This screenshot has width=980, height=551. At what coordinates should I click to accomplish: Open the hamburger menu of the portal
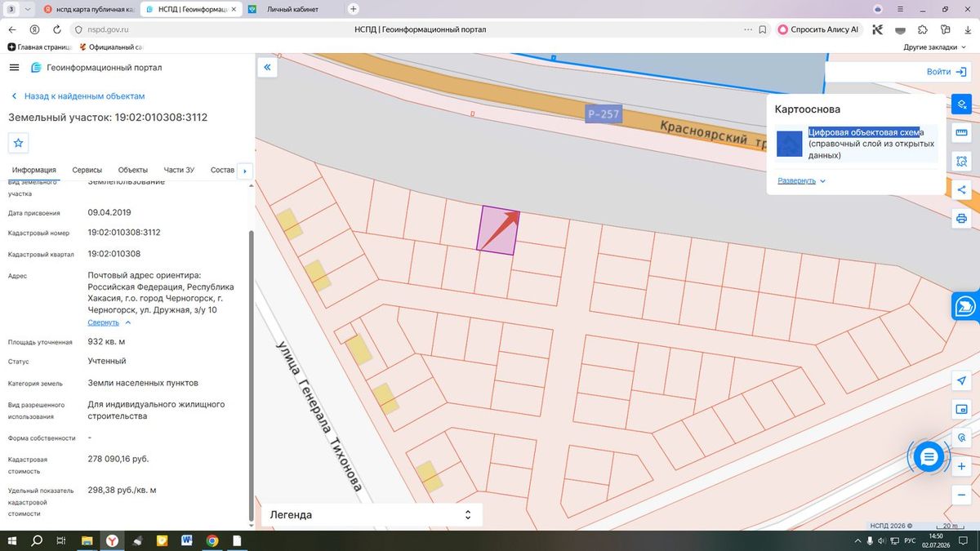(15, 68)
